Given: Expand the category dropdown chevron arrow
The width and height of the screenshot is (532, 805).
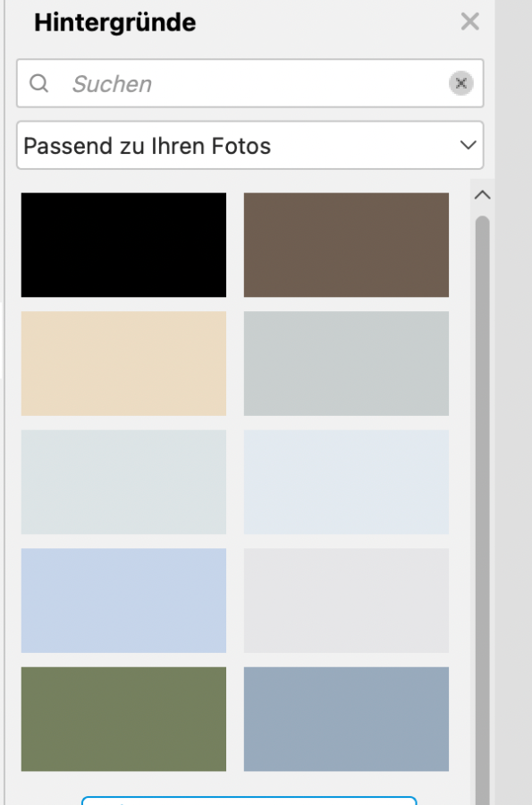Looking at the screenshot, I should coord(468,145).
